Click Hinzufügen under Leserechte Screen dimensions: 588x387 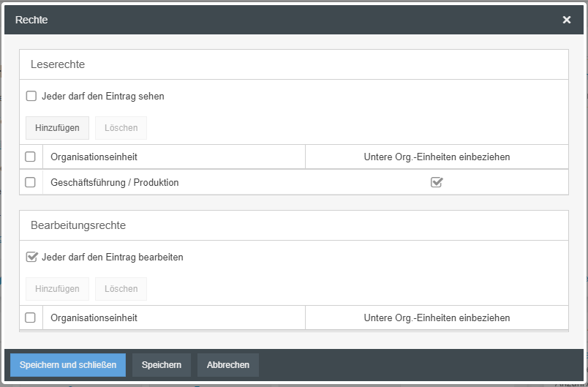pos(57,128)
